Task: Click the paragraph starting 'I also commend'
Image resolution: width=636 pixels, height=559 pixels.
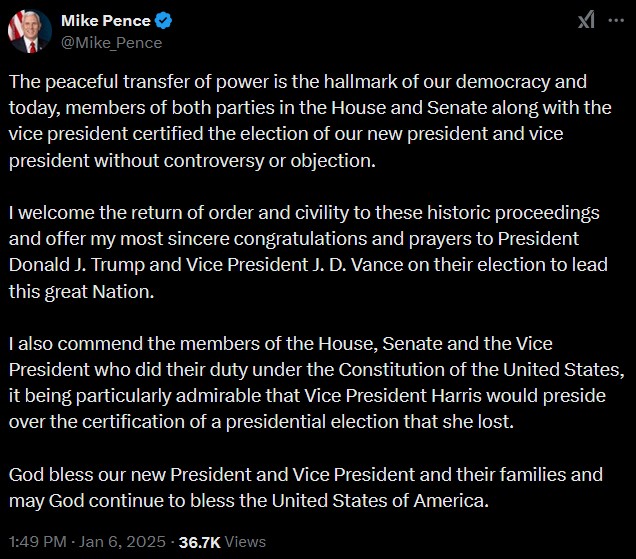Action: tap(316, 383)
